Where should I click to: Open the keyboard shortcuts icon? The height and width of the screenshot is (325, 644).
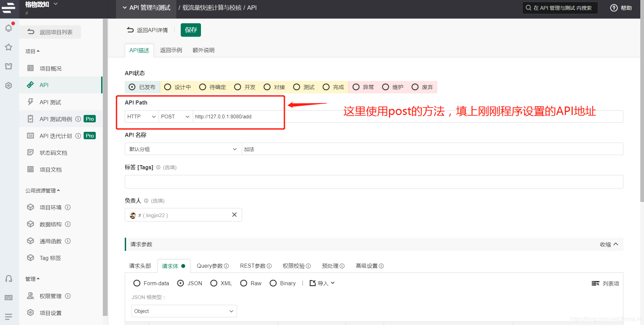point(9,297)
